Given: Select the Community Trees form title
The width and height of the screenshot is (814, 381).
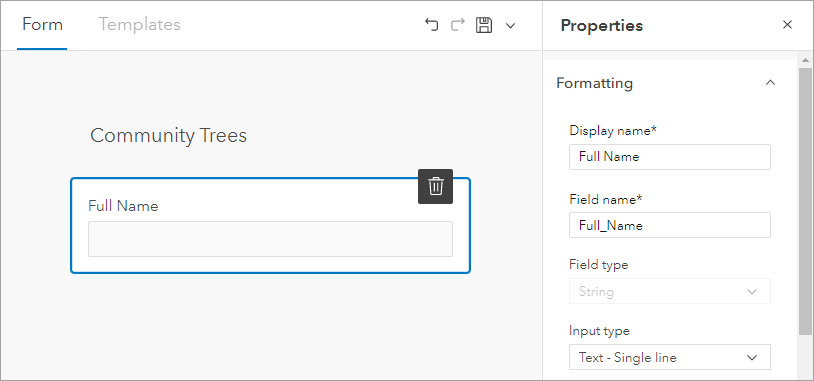Looking at the screenshot, I should pyautogui.click(x=168, y=135).
